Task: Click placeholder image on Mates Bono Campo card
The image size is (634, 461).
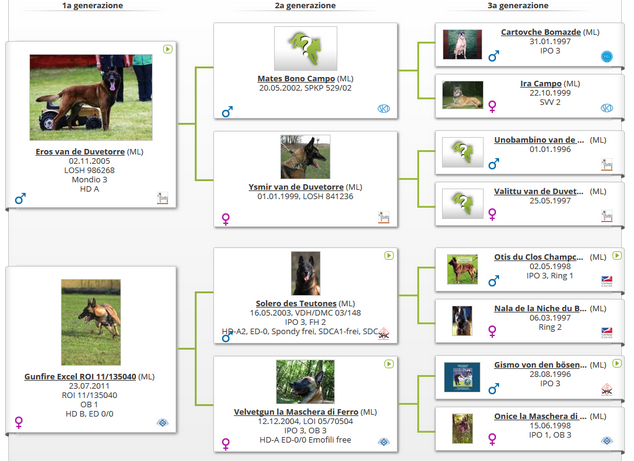Action: click(306, 48)
